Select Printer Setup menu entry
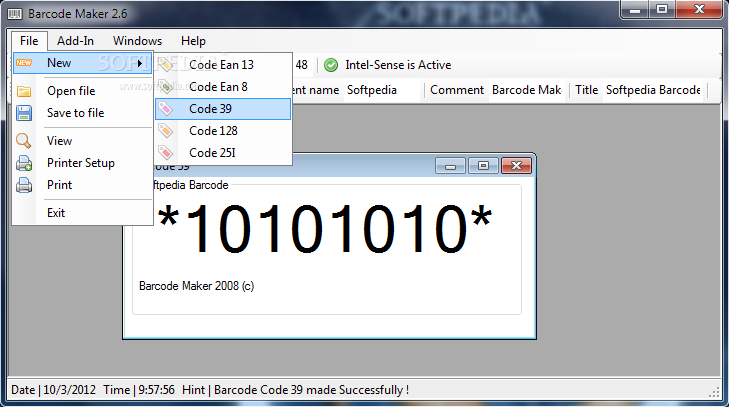Image resolution: width=729 pixels, height=407 pixels. [x=83, y=163]
